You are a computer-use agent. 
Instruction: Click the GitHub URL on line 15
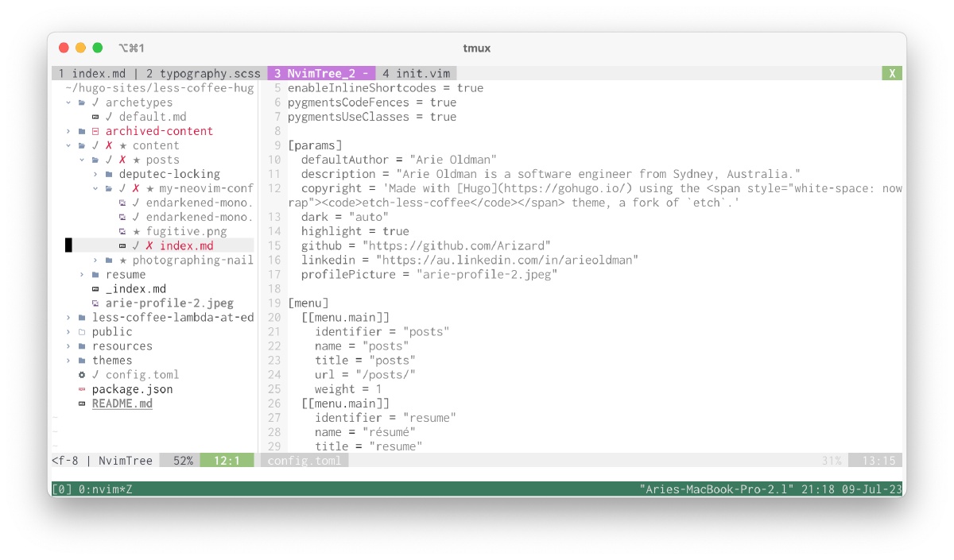pos(456,246)
